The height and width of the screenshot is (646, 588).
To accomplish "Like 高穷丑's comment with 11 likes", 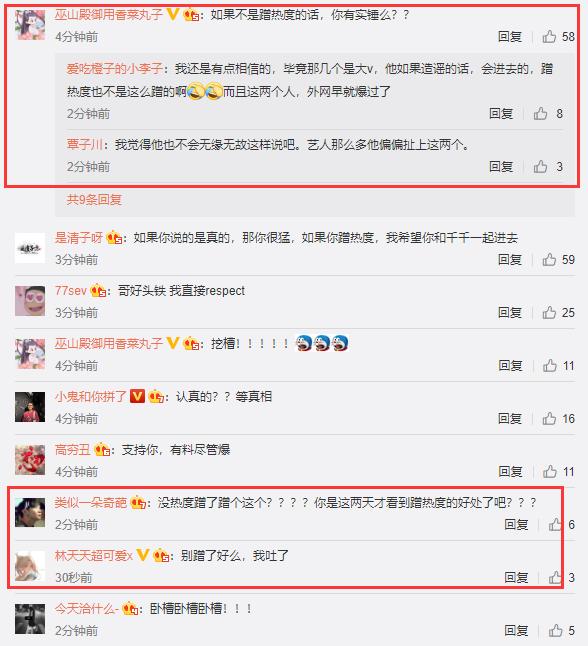I will (x=549, y=471).
